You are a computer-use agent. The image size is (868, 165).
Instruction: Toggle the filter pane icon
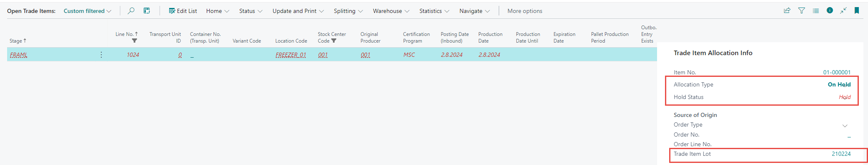(x=802, y=11)
